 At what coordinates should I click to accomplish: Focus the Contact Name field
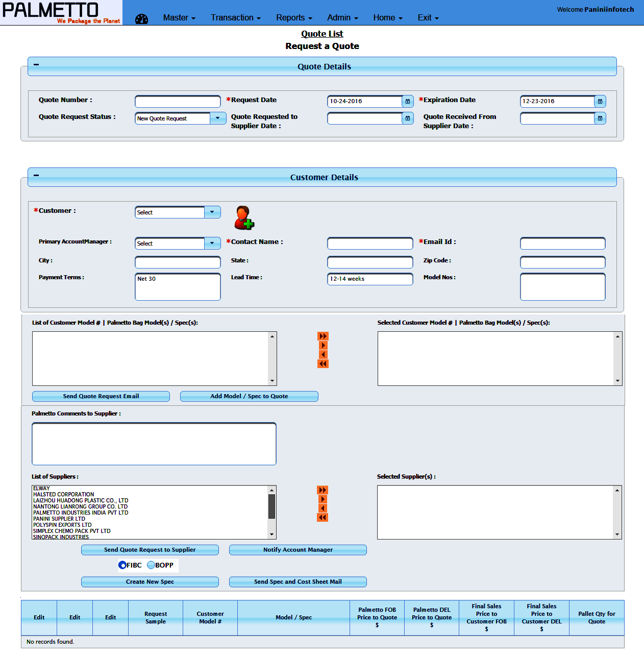tap(370, 243)
